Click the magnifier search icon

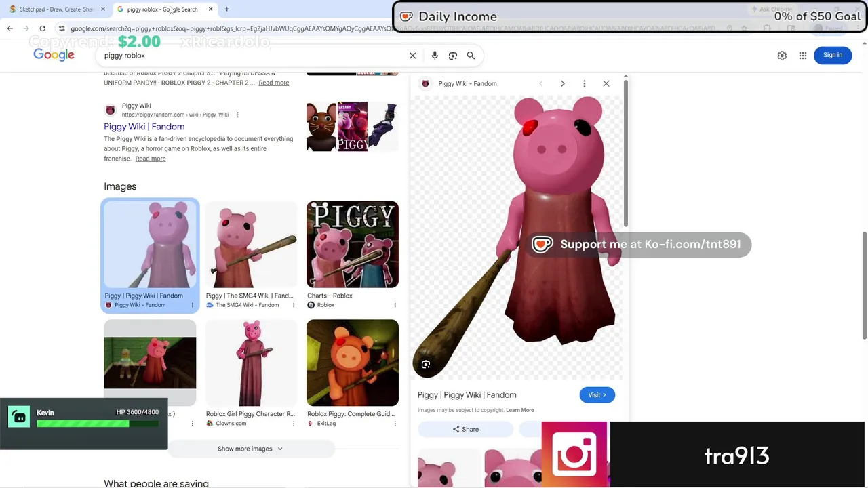point(471,56)
